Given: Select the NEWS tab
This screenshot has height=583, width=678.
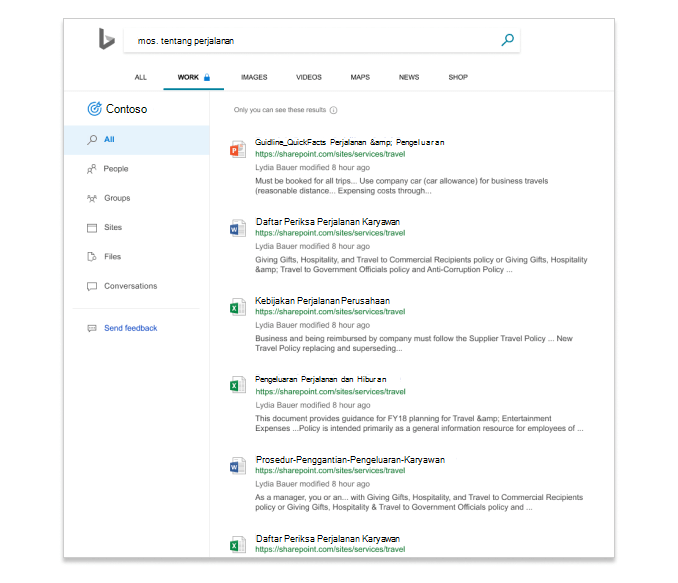Looking at the screenshot, I should 409,77.
